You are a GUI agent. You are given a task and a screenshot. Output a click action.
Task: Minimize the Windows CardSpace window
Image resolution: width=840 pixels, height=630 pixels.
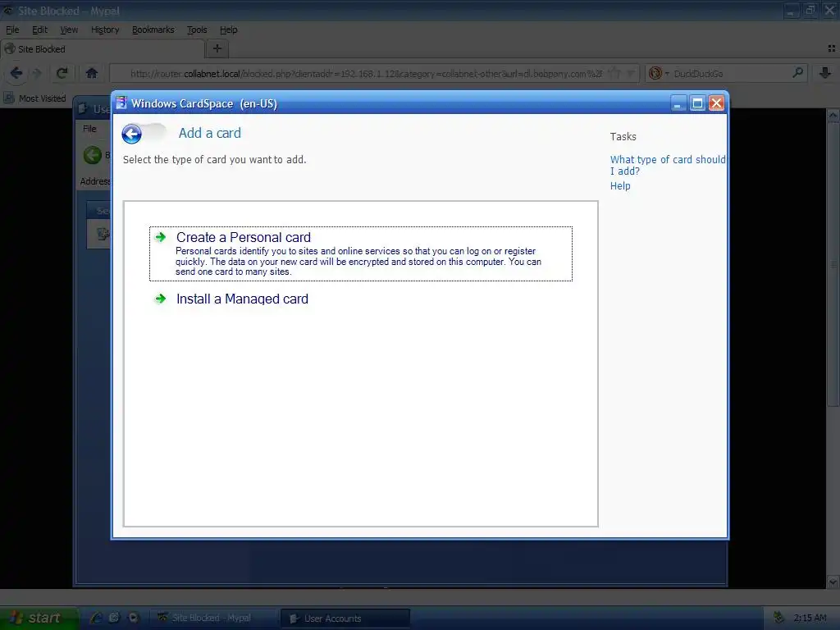678,103
